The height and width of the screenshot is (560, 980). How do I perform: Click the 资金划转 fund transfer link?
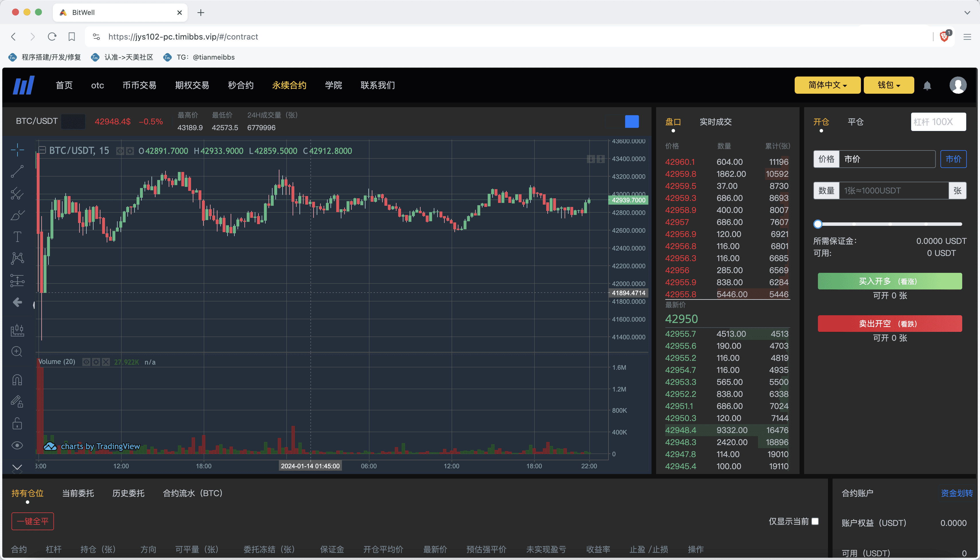(x=956, y=493)
